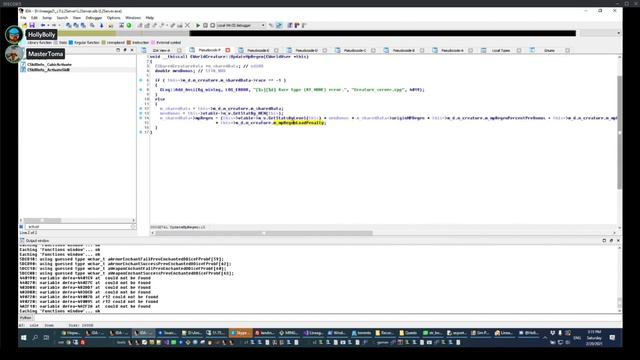Click the Unexplored legend color swatch
The width and height of the screenshot is (640, 360).
[x=104, y=42]
